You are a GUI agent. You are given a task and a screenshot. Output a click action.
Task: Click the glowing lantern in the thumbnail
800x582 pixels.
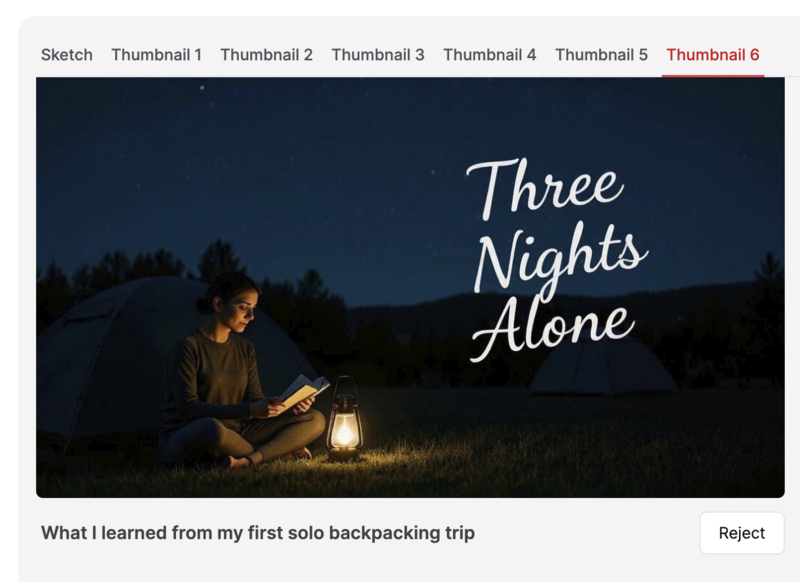coord(345,420)
